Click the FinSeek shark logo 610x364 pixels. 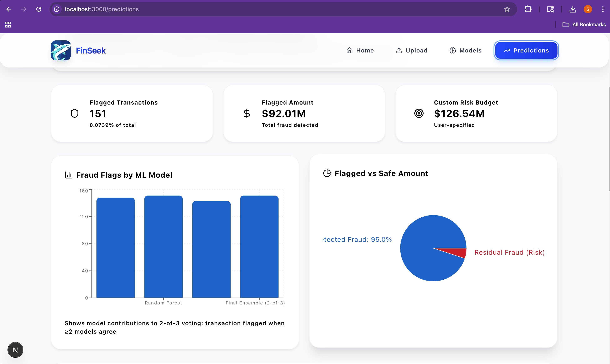tap(61, 50)
